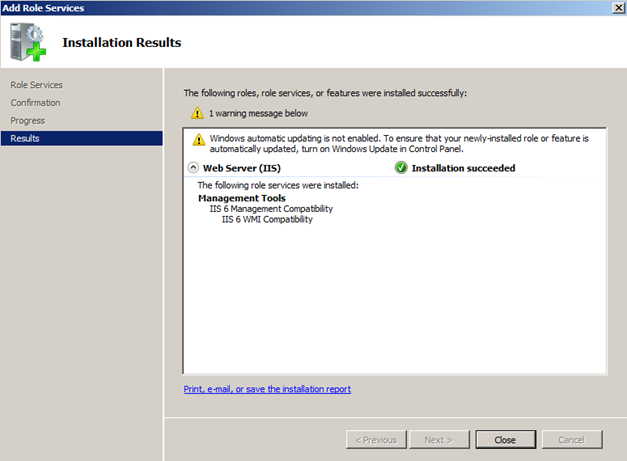Click the green check icon for Installation succeeded

click(x=401, y=168)
